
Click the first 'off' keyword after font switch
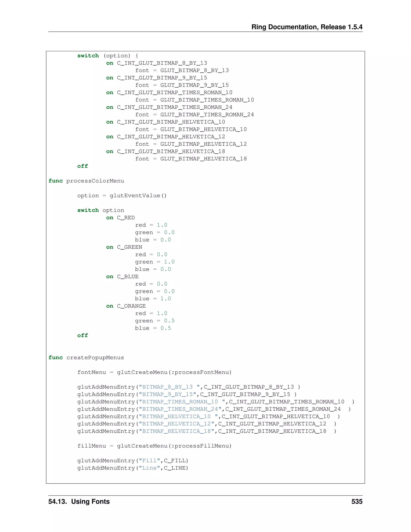82,166
